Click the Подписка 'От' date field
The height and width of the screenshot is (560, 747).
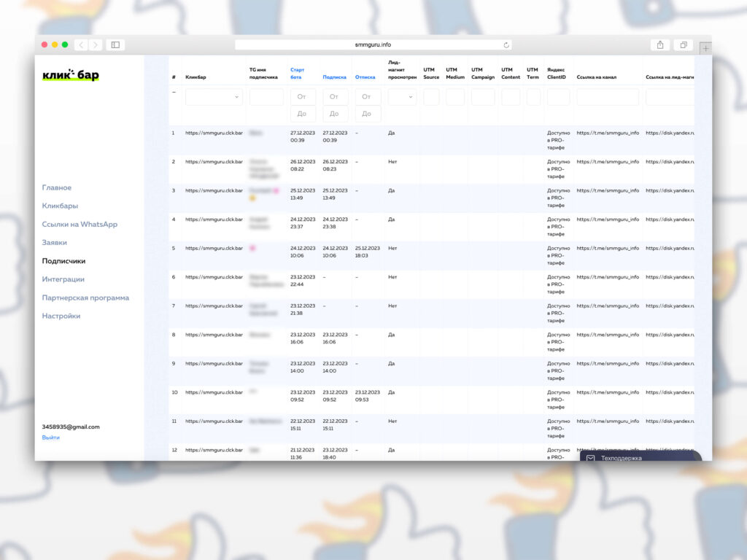336,96
